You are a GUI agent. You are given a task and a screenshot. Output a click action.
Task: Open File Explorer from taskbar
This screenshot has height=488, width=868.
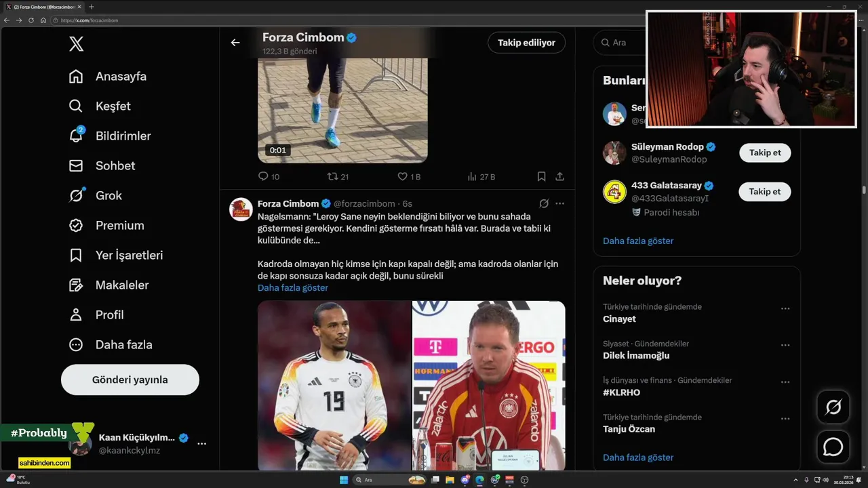tap(450, 480)
